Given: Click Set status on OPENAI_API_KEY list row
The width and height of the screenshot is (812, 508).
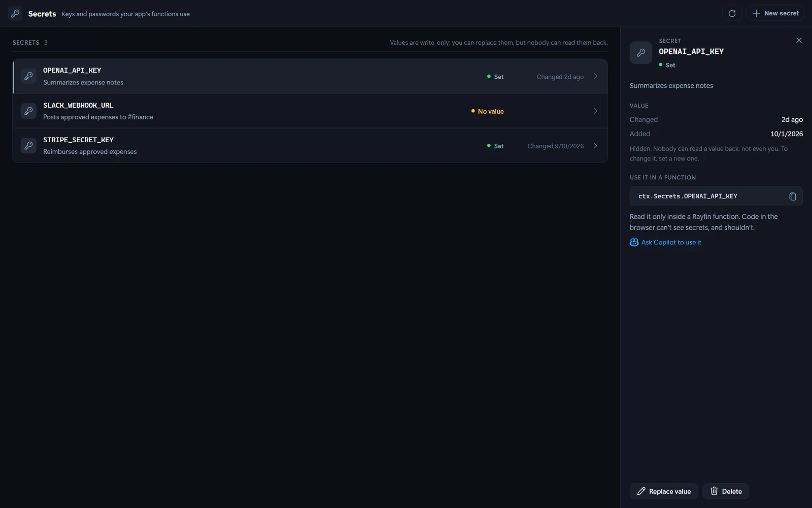Looking at the screenshot, I should 495,77.
